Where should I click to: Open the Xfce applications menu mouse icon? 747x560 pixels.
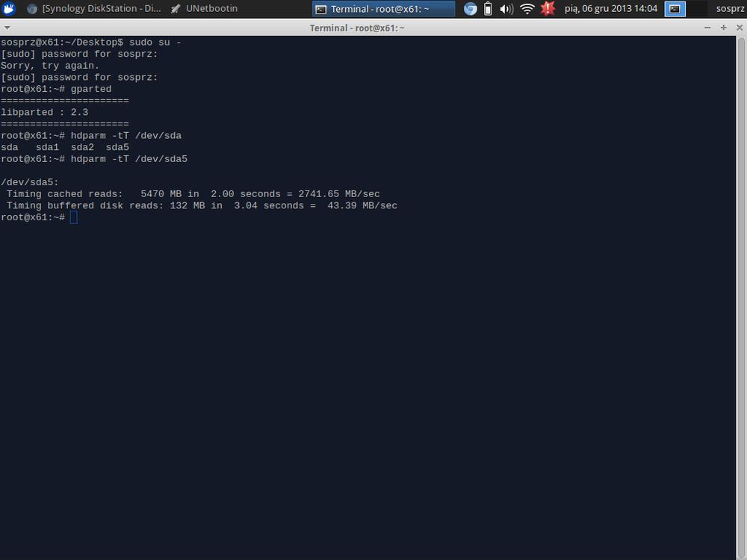coord(9,8)
